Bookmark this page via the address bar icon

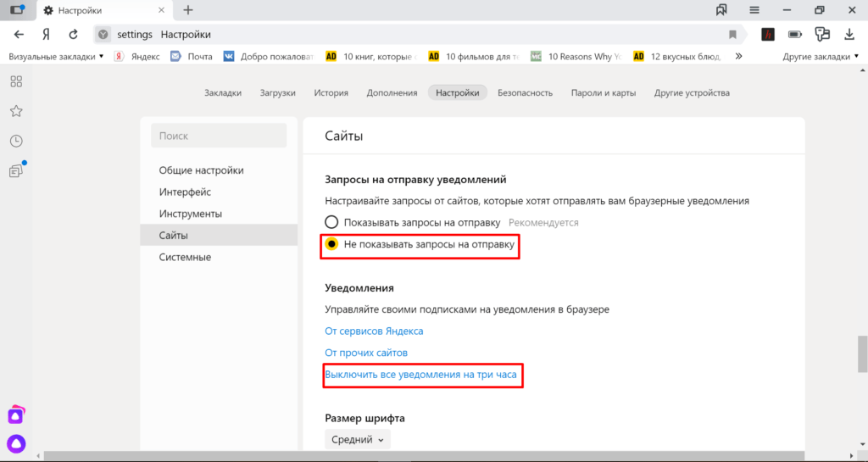(732, 34)
